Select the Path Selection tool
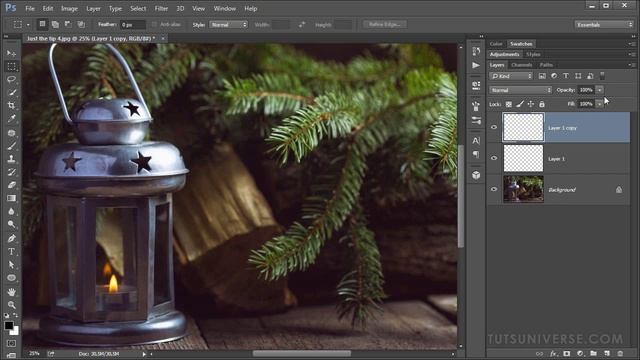640x360 pixels. click(11, 264)
